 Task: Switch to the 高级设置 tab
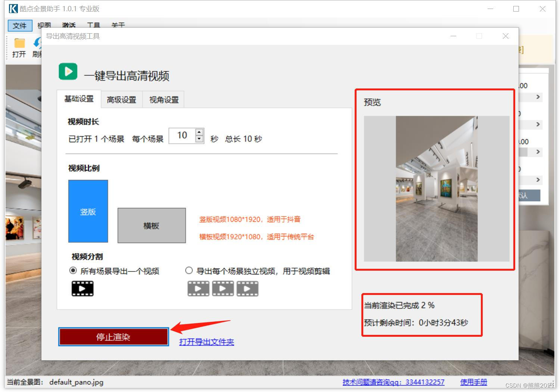pos(121,100)
